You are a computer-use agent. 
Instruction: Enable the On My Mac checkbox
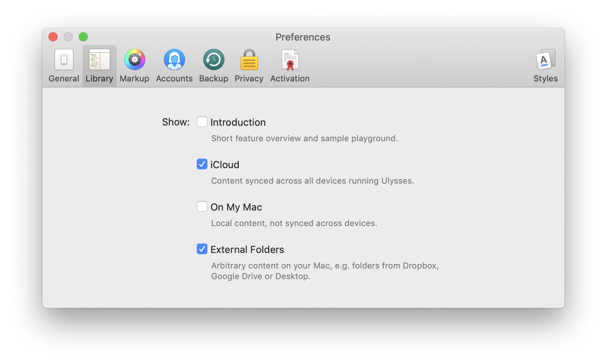[202, 207]
